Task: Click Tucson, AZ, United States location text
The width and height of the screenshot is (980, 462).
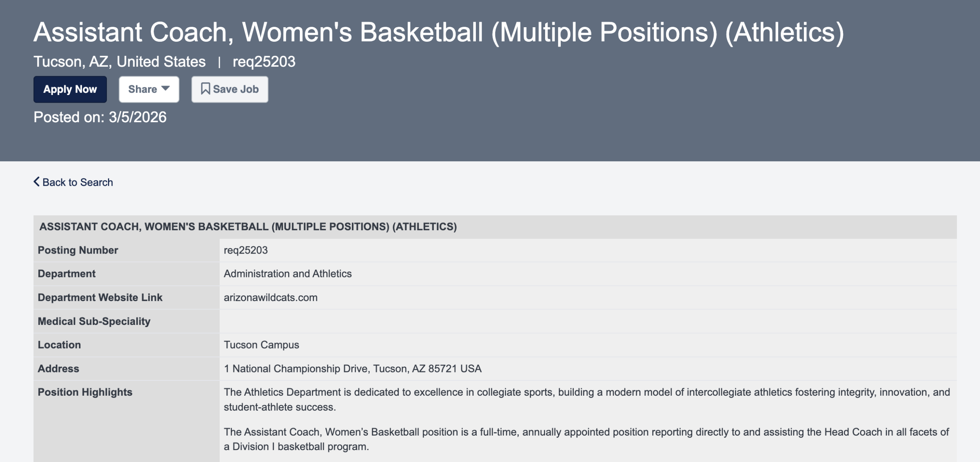Action: pos(119,62)
